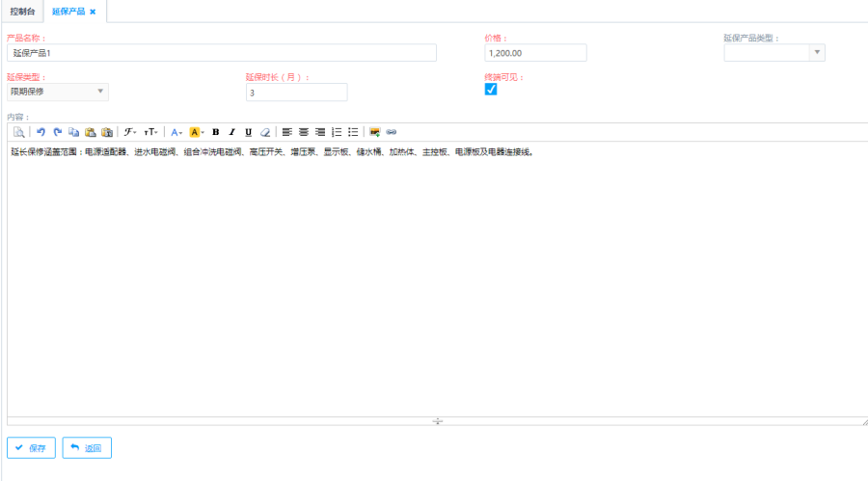This screenshot has width=868, height=481.
Task: Close the 延保产品 tab
Action: pyautogui.click(x=93, y=12)
